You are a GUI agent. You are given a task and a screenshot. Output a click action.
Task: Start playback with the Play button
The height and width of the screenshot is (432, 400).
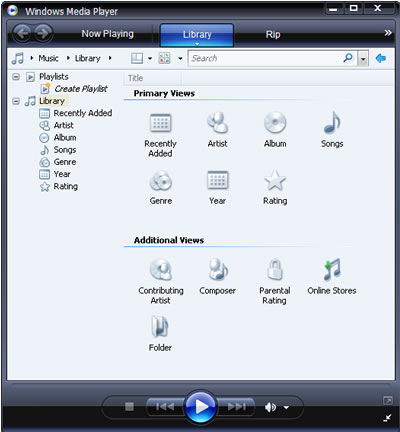tap(200, 407)
